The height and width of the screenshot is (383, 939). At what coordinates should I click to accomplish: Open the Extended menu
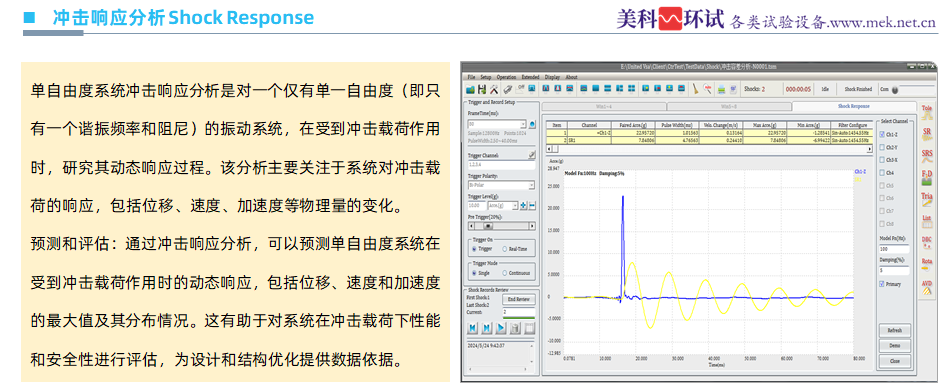[x=531, y=77]
